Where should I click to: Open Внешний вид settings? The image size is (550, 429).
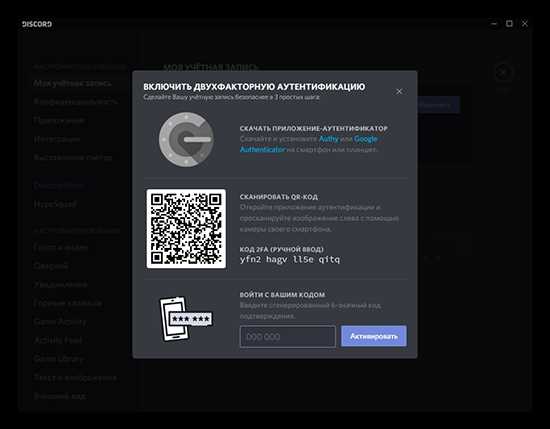(60, 396)
